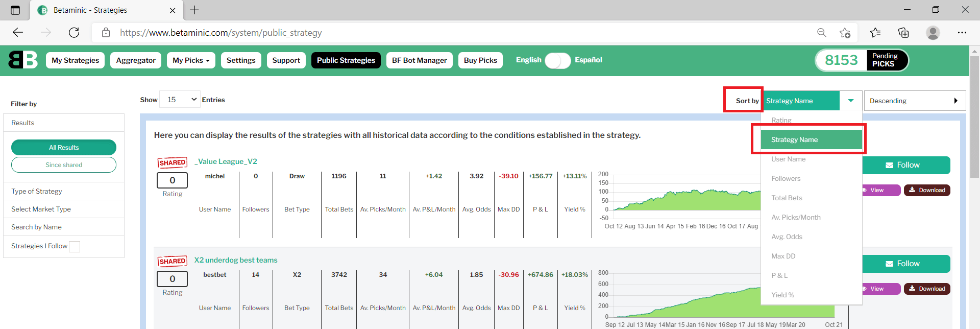Open the browser profile avatar
This screenshot has width=980, height=329.
coord(933,33)
